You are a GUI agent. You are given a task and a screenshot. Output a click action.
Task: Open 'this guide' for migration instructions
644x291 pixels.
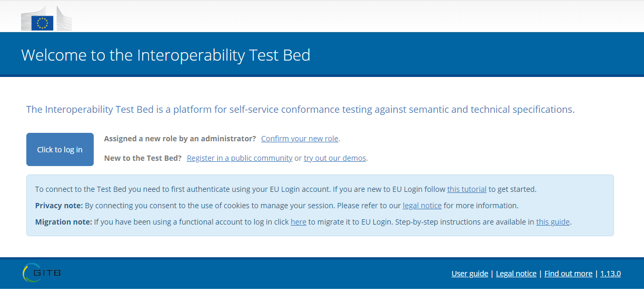[x=553, y=222]
